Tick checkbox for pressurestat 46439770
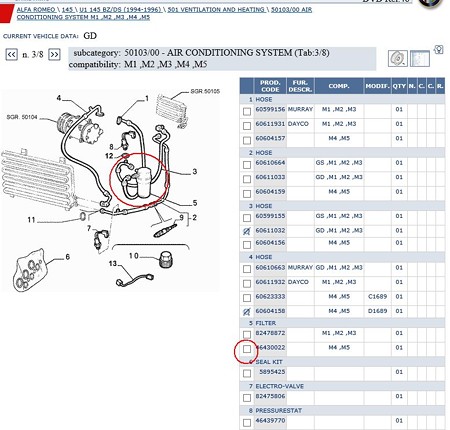The image size is (450, 430). [247, 423]
